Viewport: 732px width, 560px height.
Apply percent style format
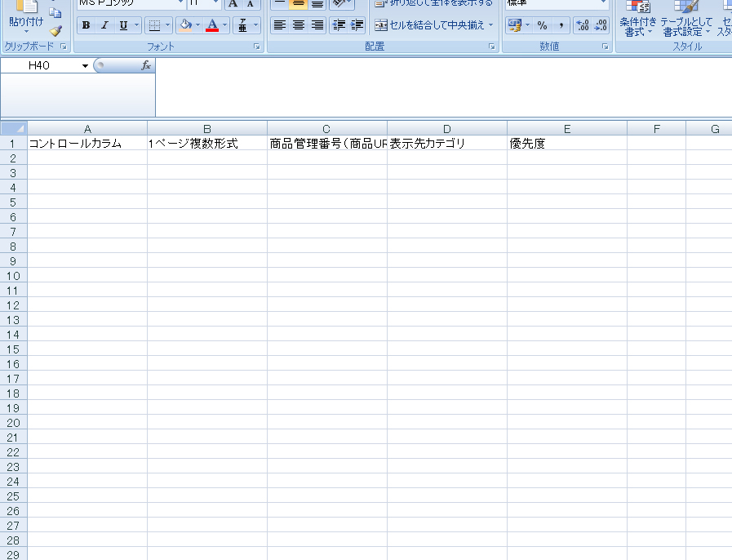(x=542, y=25)
